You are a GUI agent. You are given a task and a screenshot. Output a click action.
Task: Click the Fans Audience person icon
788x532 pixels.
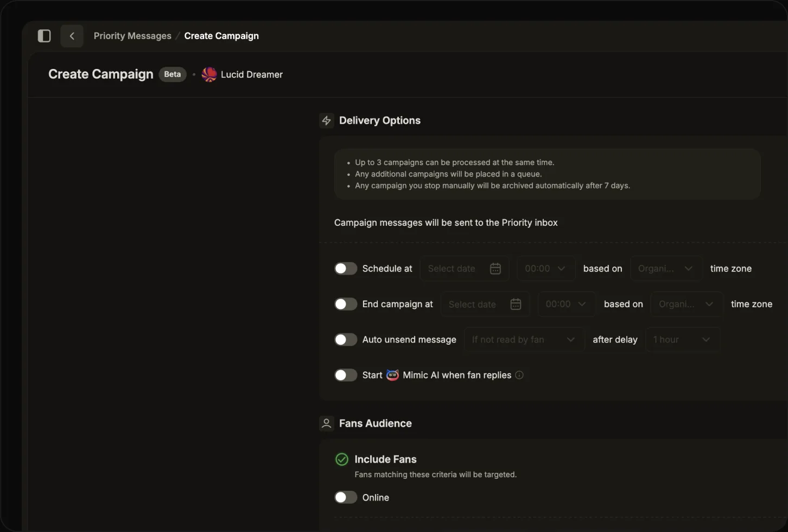(x=326, y=423)
